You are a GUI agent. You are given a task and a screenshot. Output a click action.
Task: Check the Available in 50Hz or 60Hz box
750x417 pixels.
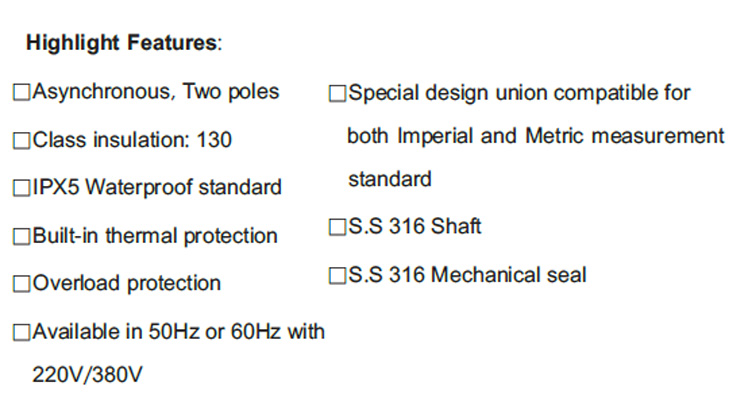coord(22,332)
